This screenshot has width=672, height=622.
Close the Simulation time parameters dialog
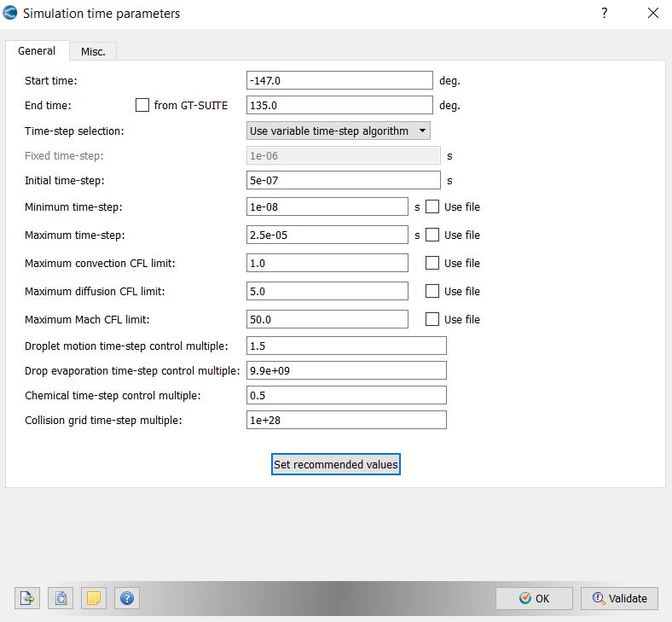click(x=653, y=14)
